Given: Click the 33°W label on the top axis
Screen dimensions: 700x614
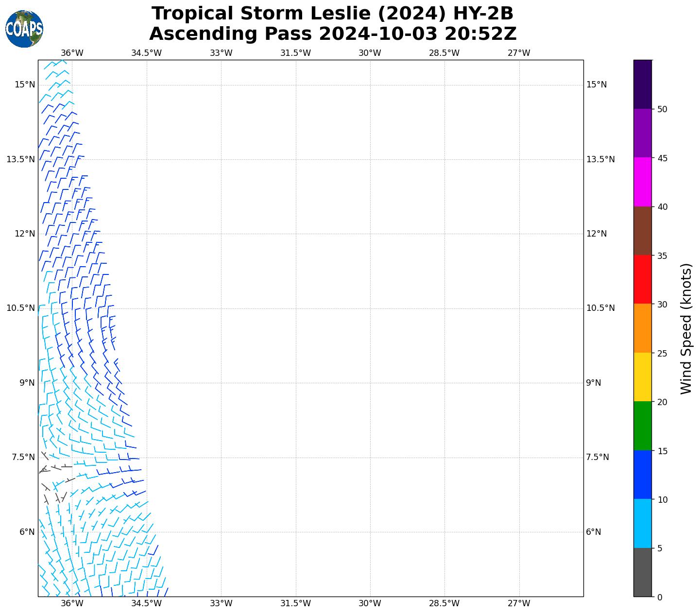Looking at the screenshot, I should tap(221, 53).
